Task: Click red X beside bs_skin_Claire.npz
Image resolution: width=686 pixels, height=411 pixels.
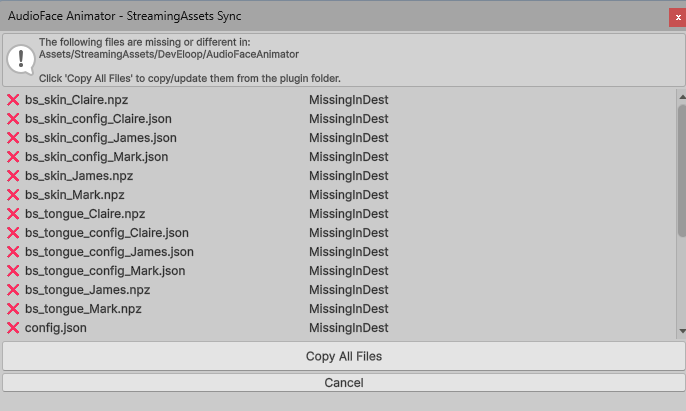Action: click(x=13, y=100)
